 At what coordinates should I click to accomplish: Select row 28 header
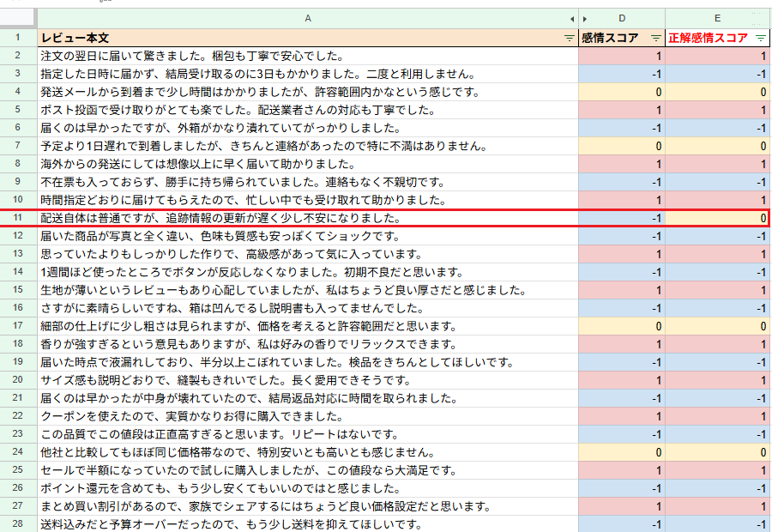click(18, 523)
